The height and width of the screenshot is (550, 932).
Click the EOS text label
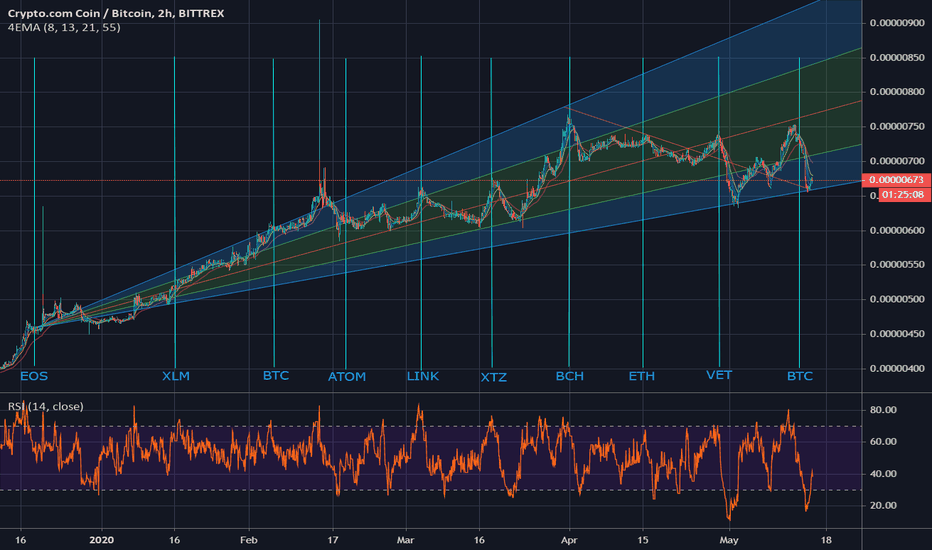pos(34,376)
